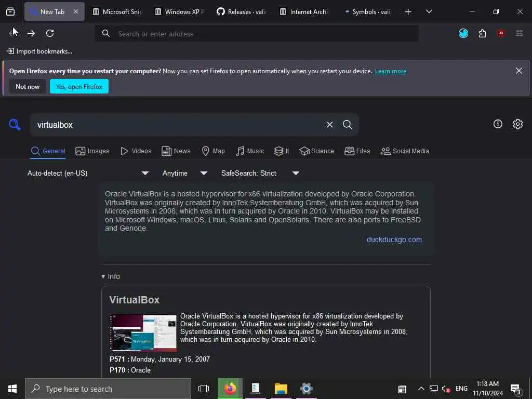Screen dimensions: 532x399
Task: Open the Windows Start menu
Action: click(x=12, y=389)
